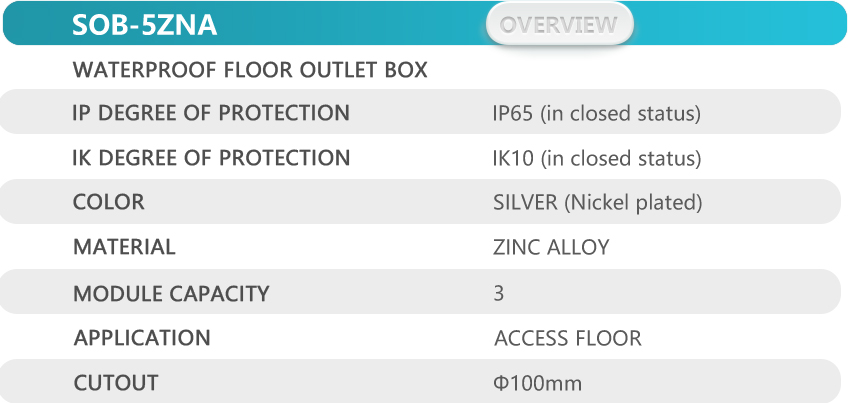The width and height of the screenshot is (850, 403).
Task: Select the MATERIAL row label
Action: point(124,247)
